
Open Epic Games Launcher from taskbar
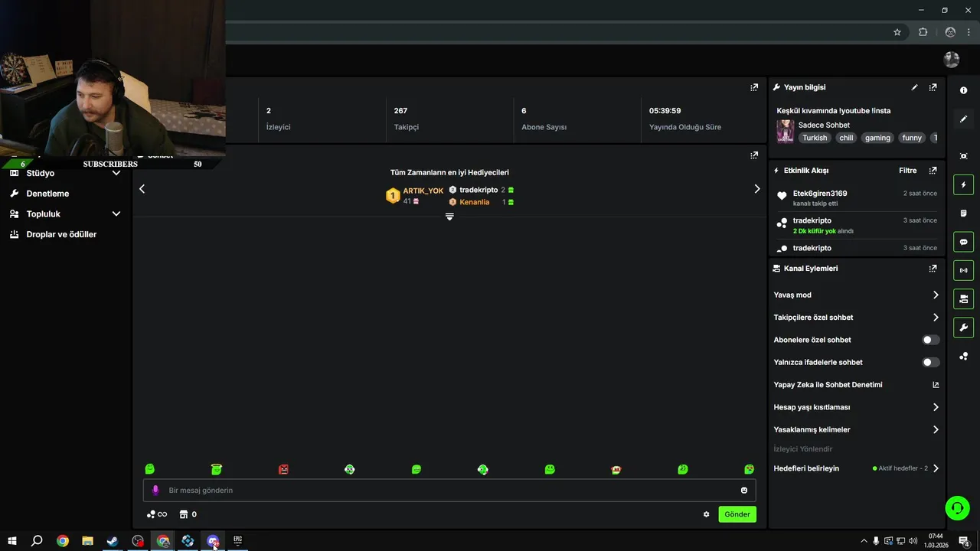point(238,541)
